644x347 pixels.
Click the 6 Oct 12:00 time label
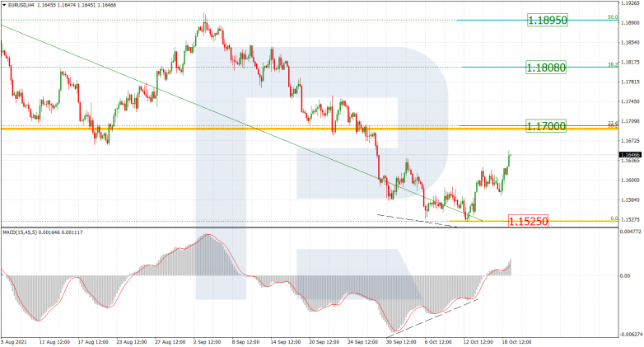(438, 342)
